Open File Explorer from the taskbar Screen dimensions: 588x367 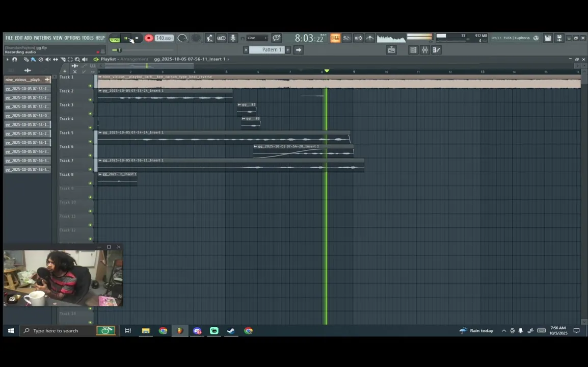(146, 331)
